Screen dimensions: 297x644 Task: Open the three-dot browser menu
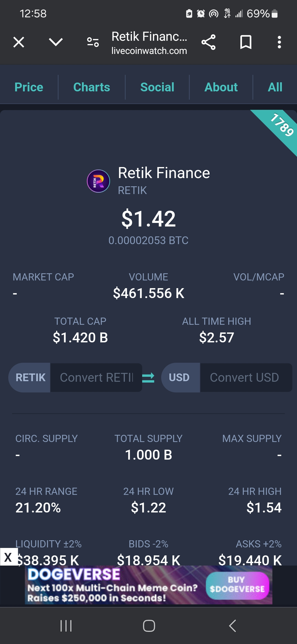click(x=279, y=42)
